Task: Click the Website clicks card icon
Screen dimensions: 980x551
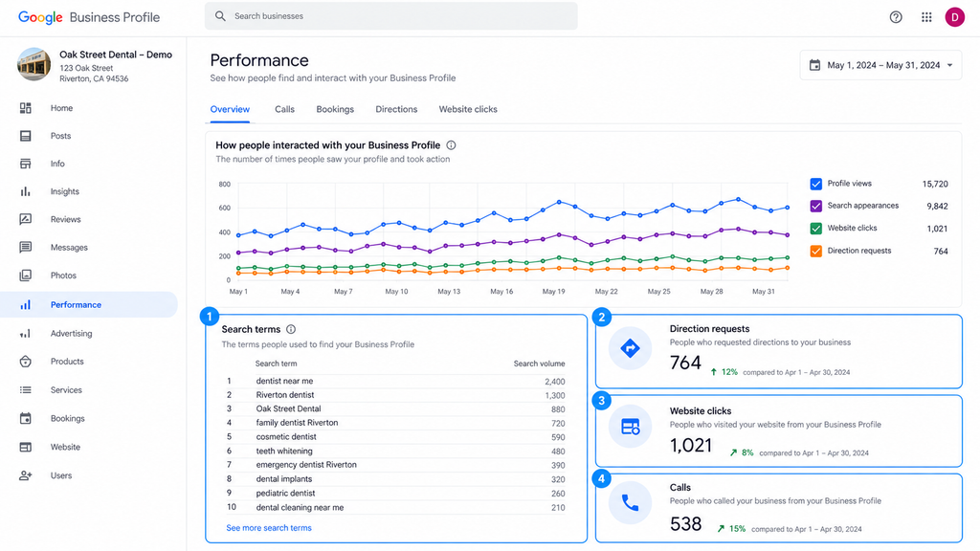Action: pos(630,427)
